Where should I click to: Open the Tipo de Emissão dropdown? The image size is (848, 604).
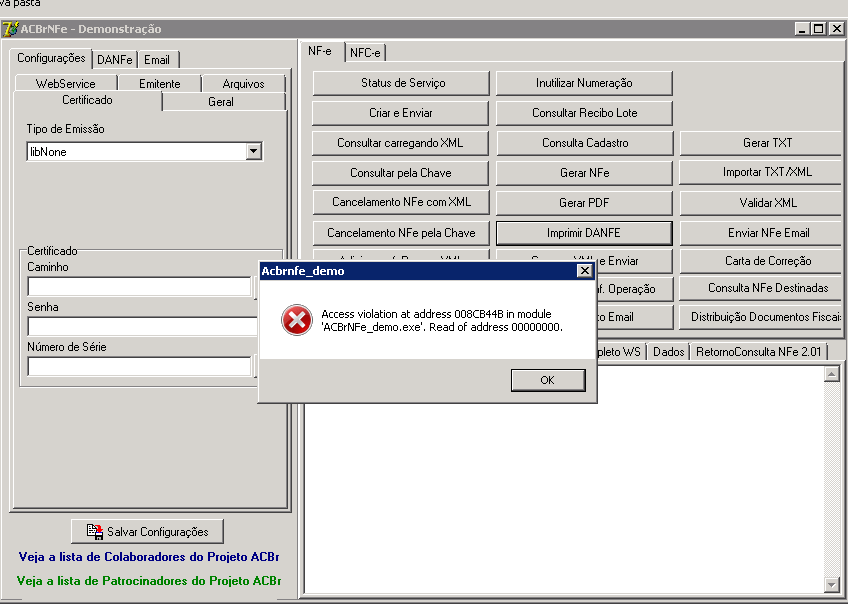click(254, 151)
